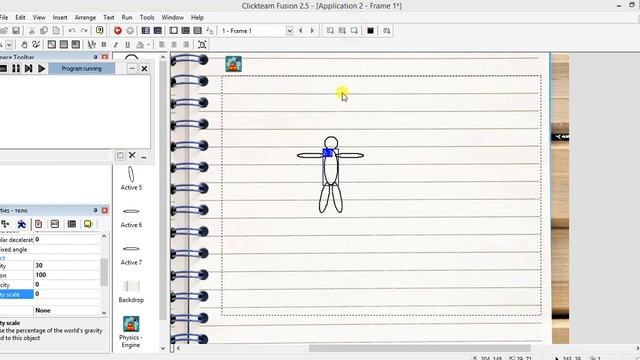The image size is (640, 360).
Task: Select the Backdrop object
Action: pos(131,291)
